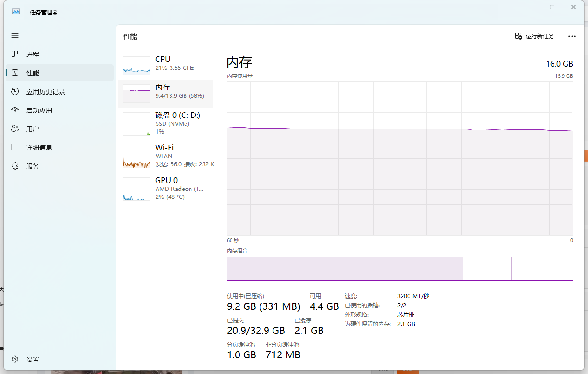Click 运行新任务 (Run new task) button
The width and height of the screenshot is (588, 374).
pos(534,36)
